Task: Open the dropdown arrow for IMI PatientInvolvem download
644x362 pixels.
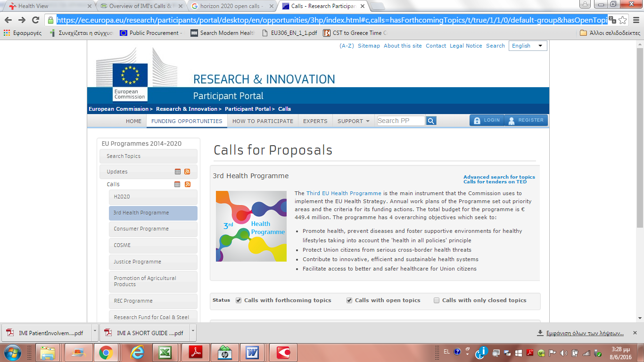Action: click(95, 333)
